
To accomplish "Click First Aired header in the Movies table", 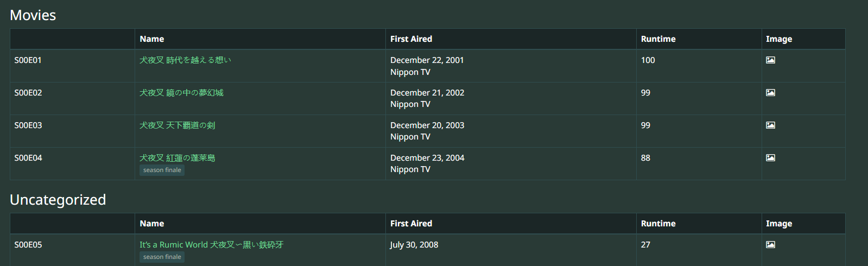I will click(411, 39).
